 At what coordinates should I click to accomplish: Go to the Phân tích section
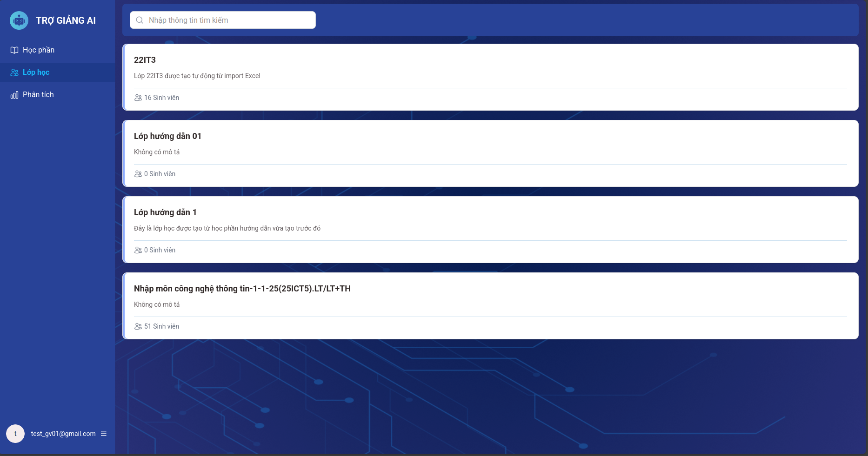(x=38, y=95)
